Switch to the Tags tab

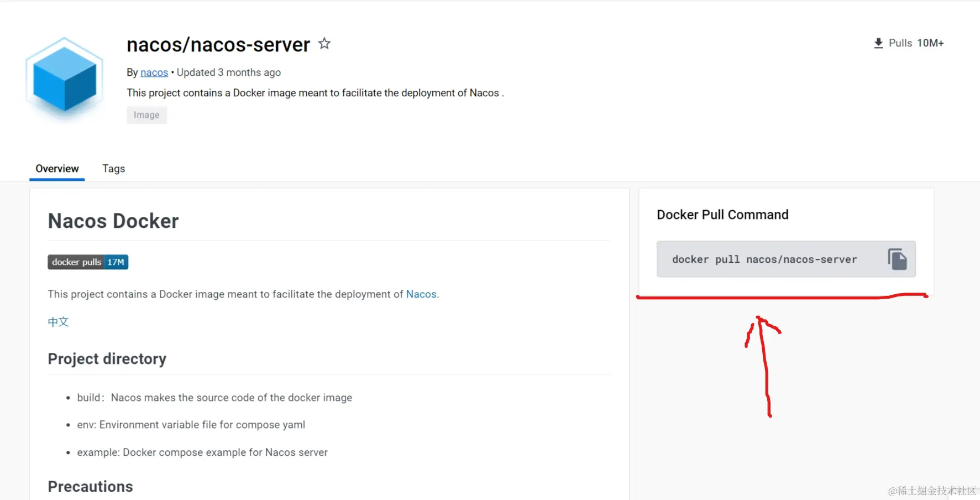113,169
